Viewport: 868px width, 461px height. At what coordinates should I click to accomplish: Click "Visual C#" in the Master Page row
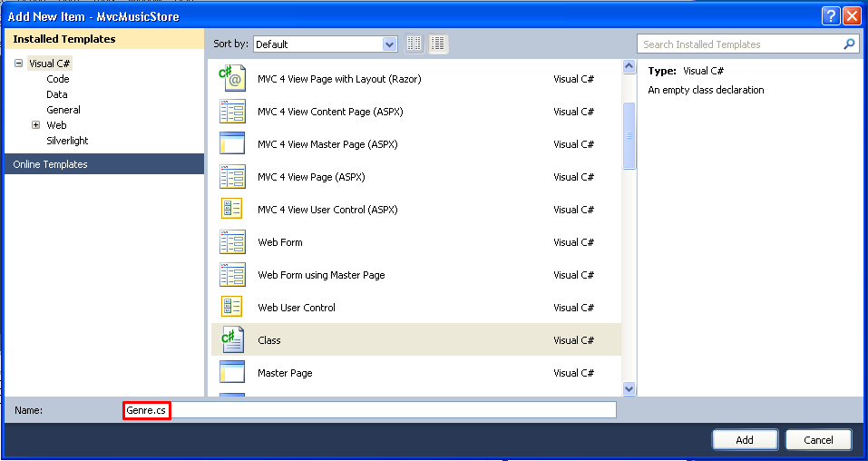click(x=573, y=373)
